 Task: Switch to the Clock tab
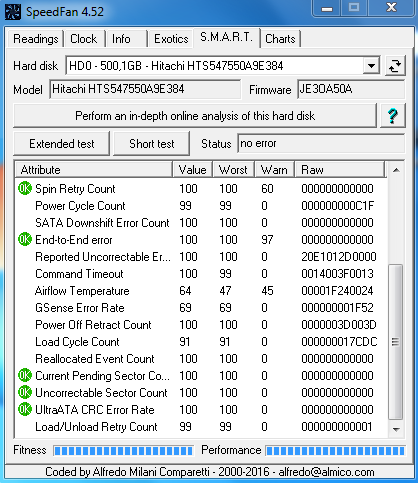pyautogui.click(x=84, y=39)
